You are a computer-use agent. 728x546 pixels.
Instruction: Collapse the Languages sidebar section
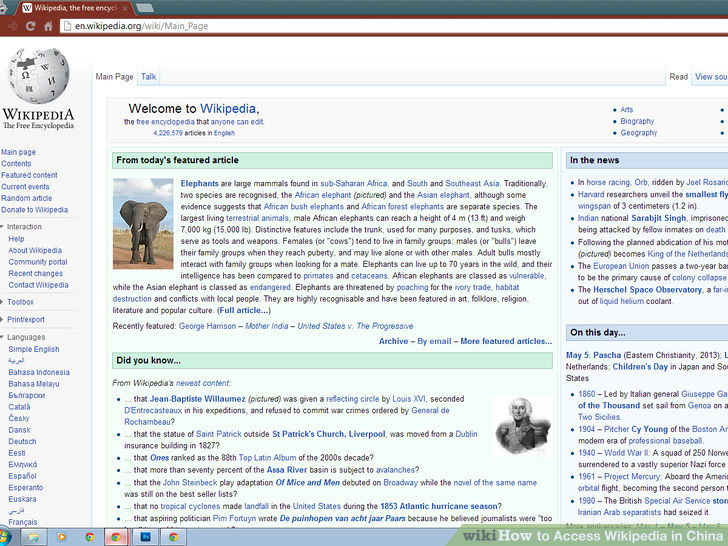click(x=26, y=337)
